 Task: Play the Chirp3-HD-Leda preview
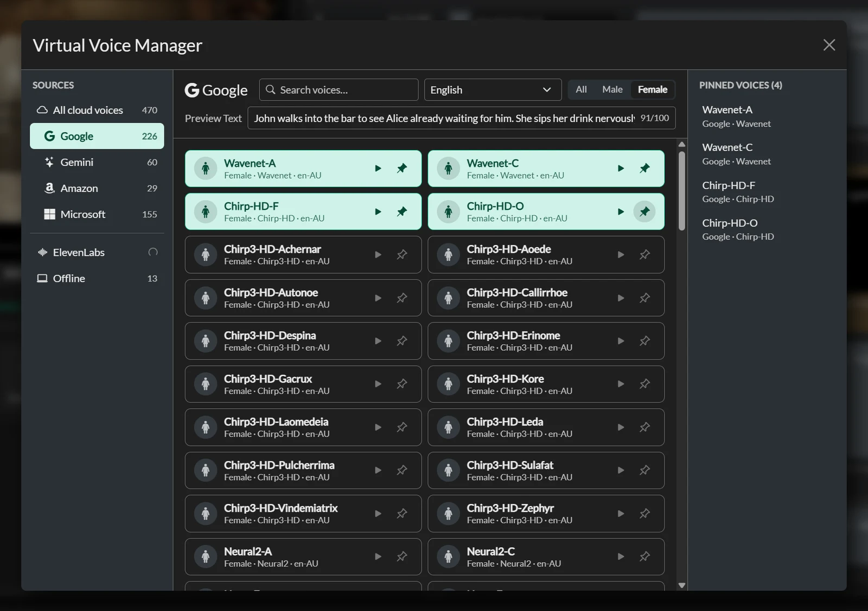pos(621,427)
